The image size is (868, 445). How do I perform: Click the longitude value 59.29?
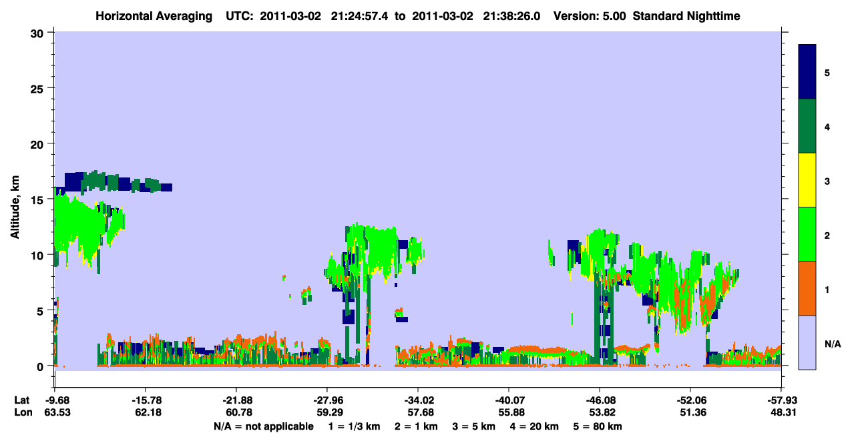point(329,413)
